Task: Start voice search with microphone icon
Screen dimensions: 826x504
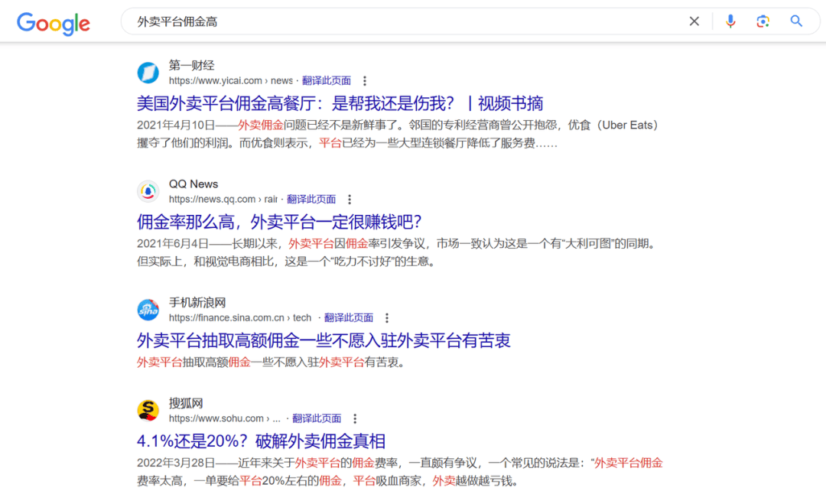Action: tap(730, 21)
